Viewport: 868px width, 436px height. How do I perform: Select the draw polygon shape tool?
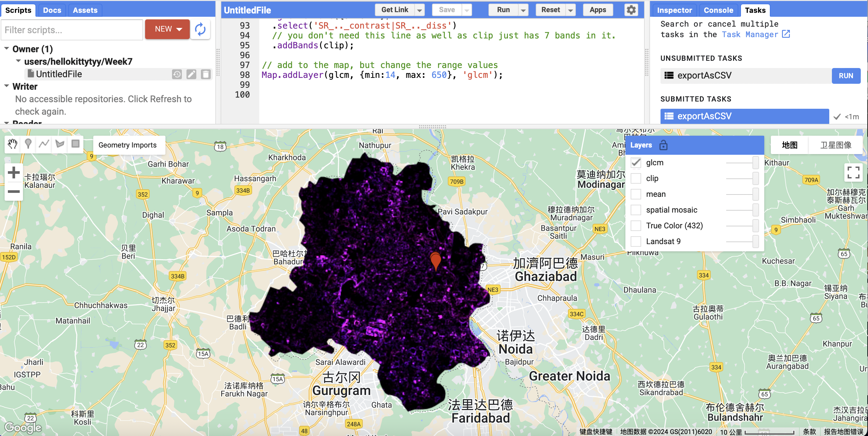pyautogui.click(x=60, y=144)
